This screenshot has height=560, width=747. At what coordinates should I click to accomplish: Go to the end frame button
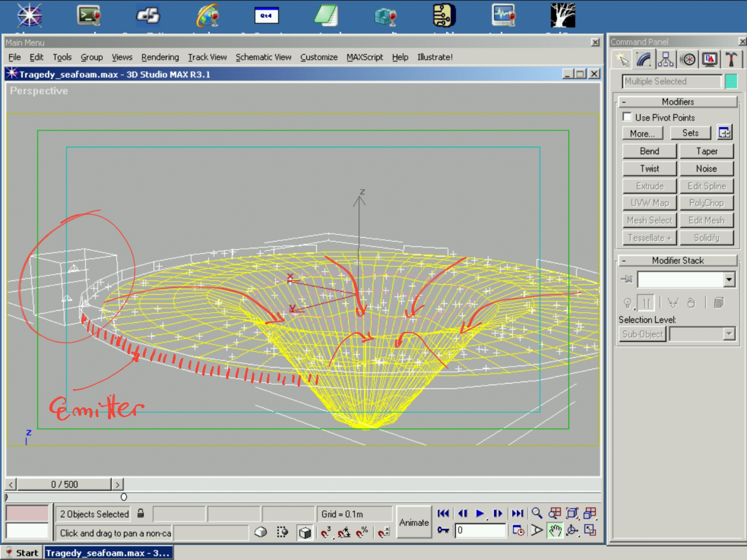[x=517, y=513]
